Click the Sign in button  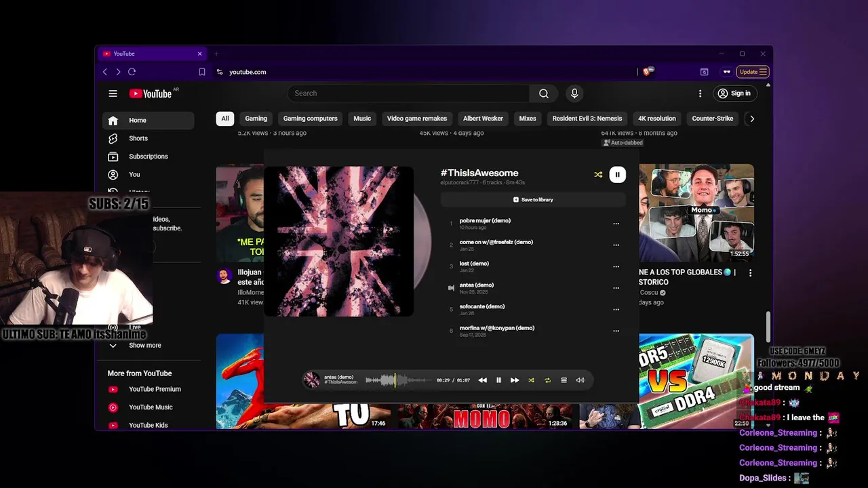click(734, 94)
